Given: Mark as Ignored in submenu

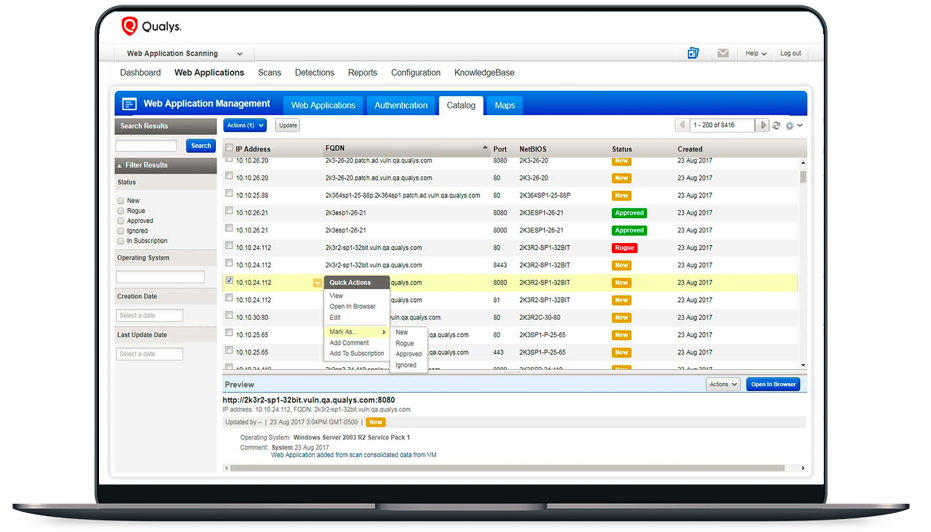Looking at the screenshot, I should (406, 366).
